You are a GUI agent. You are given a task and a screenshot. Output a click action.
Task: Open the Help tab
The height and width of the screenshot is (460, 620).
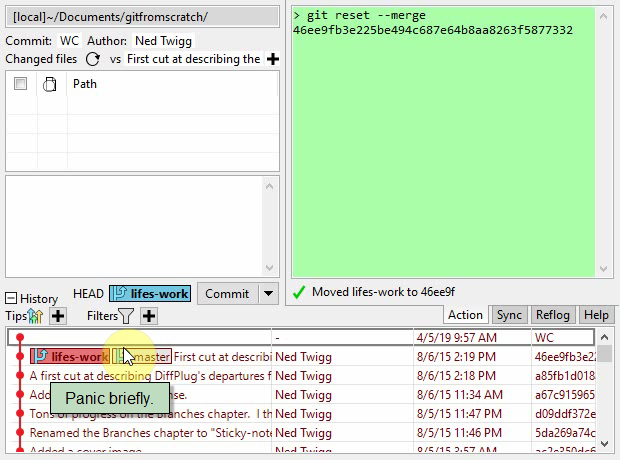[596, 315]
